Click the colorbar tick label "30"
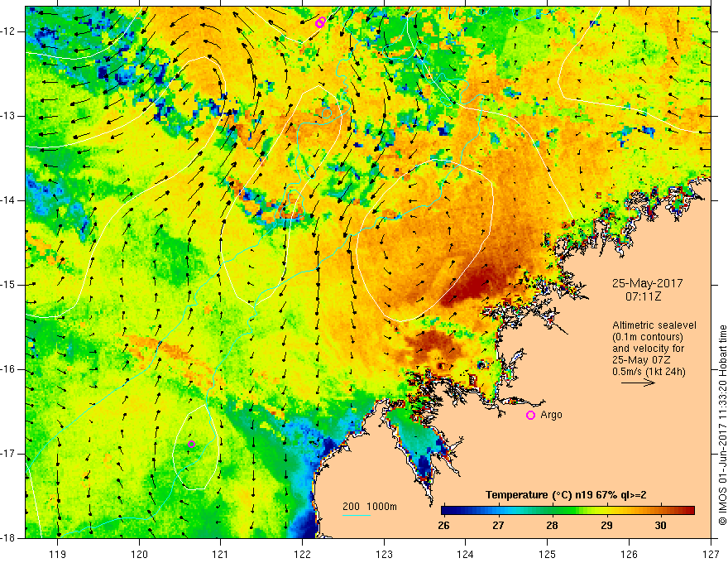 point(660,526)
